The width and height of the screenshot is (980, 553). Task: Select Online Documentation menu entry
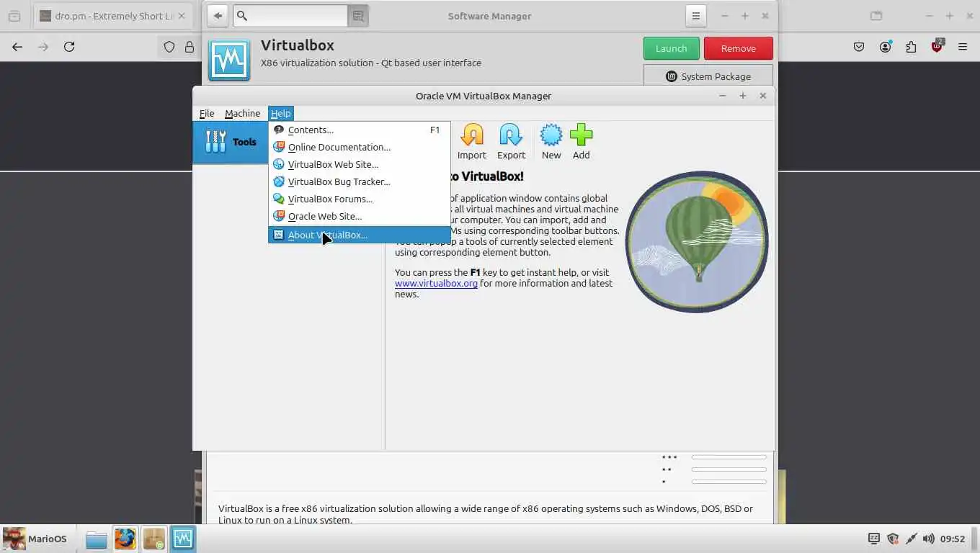pyautogui.click(x=360, y=147)
